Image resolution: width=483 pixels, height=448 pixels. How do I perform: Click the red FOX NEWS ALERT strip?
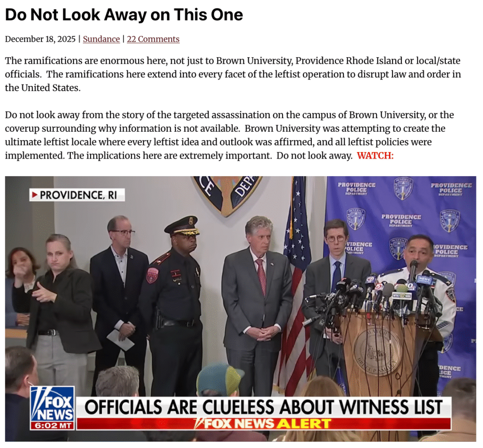[x=263, y=423]
